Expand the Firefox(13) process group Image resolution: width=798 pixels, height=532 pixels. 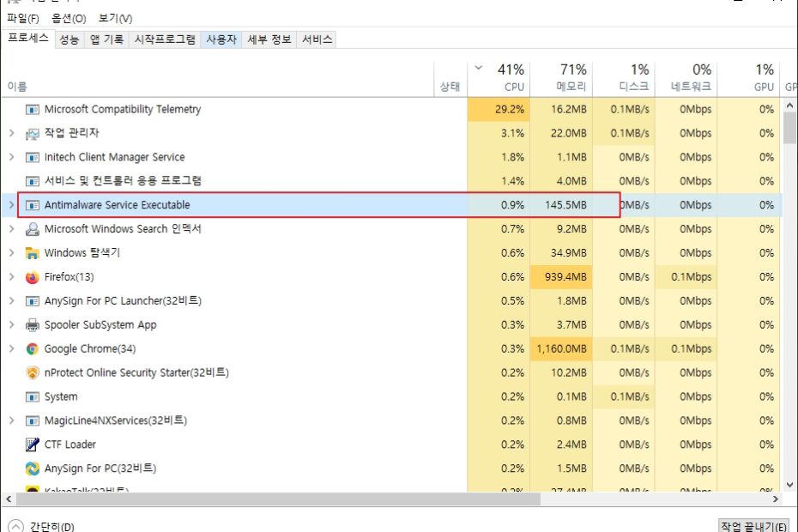[x=12, y=277]
